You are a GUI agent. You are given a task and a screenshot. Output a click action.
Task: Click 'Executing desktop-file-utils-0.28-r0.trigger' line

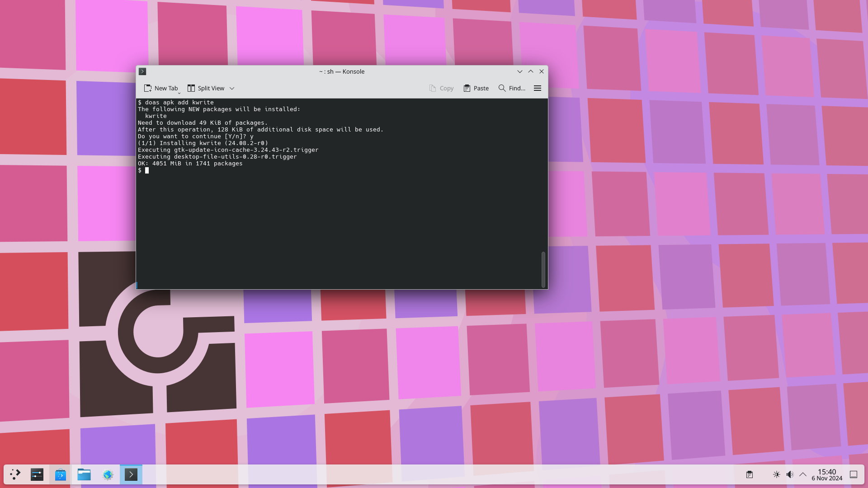(217, 157)
